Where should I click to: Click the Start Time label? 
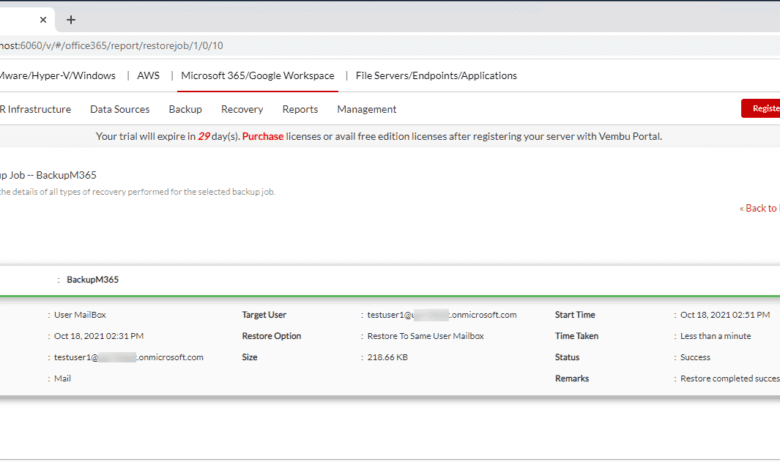pos(575,315)
